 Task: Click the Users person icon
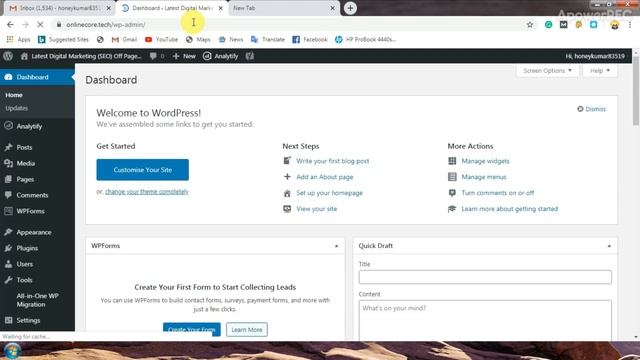8,264
